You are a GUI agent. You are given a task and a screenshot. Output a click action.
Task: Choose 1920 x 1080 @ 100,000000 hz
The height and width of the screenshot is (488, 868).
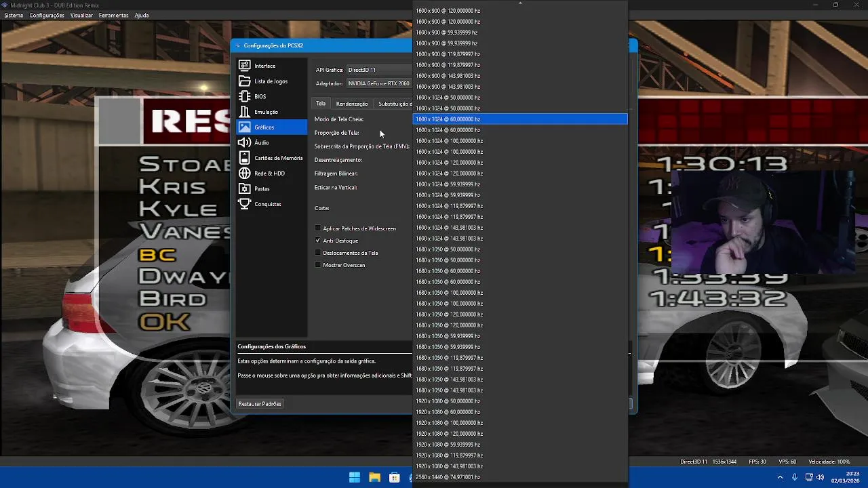click(520, 423)
